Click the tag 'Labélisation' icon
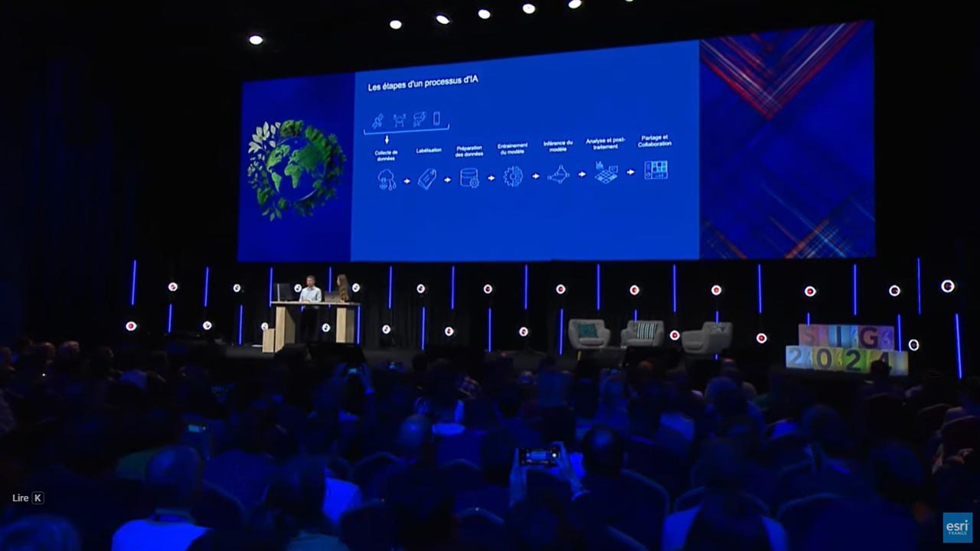 [x=427, y=179]
